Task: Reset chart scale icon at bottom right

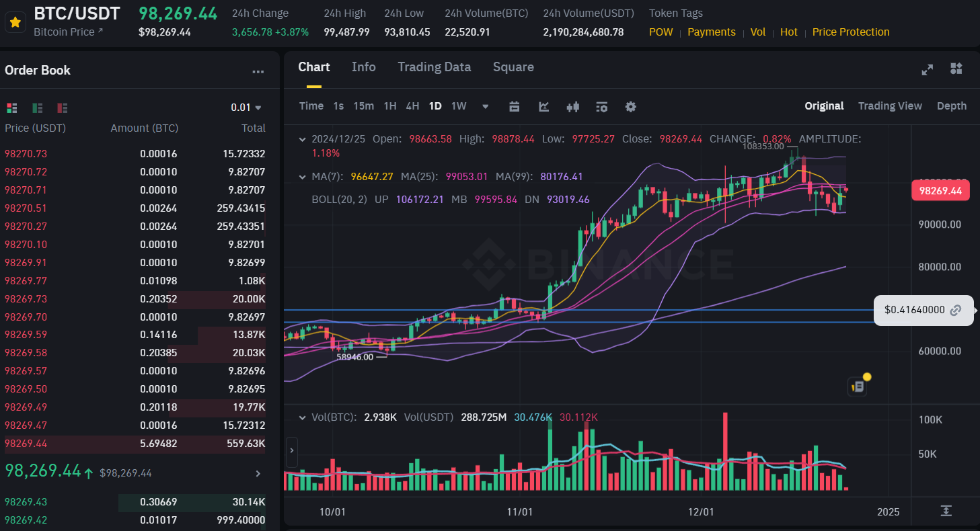Action: pyautogui.click(x=946, y=511)
